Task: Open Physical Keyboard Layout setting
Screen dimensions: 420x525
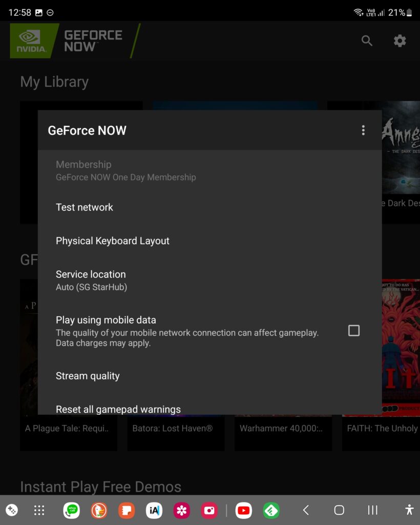Action: [209, 241]
